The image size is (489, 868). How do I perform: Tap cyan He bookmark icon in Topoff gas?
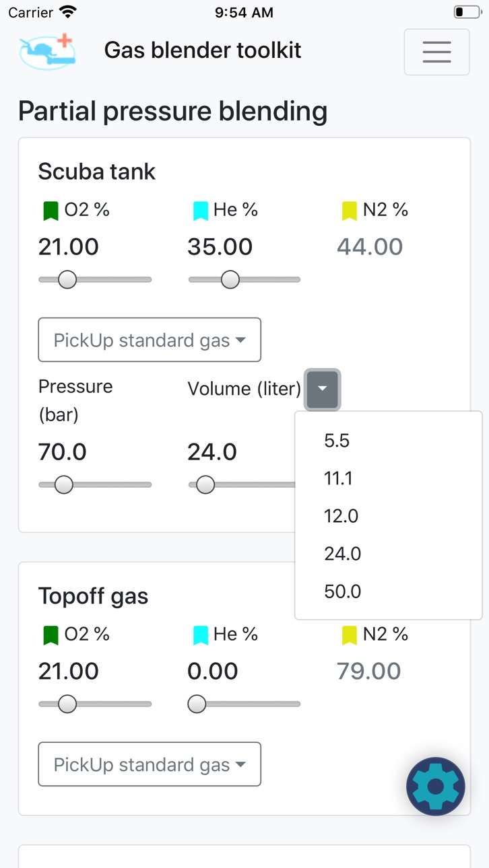pos(200,636)
